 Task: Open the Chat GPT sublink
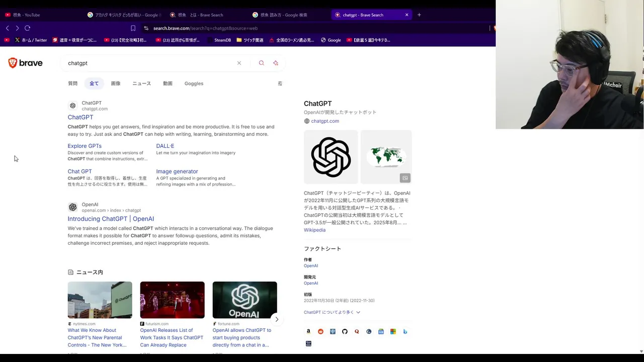click(x=79, y=171)
